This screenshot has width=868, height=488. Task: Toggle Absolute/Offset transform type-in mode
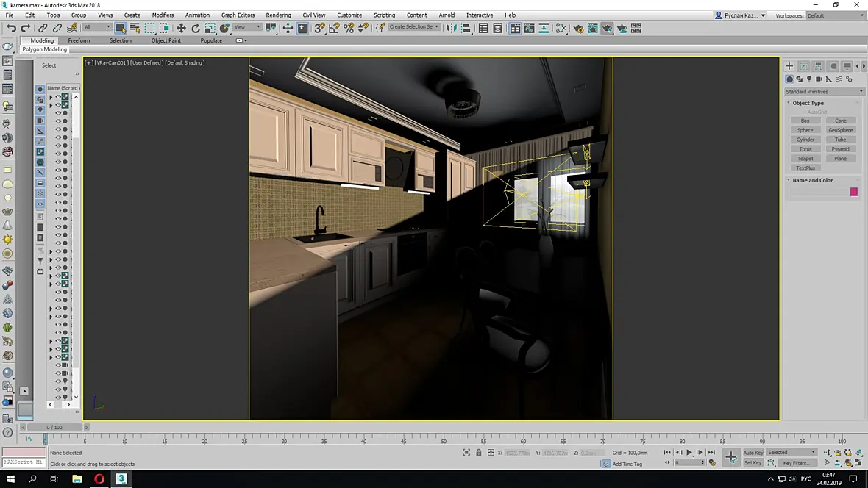[x=491, y=453]
